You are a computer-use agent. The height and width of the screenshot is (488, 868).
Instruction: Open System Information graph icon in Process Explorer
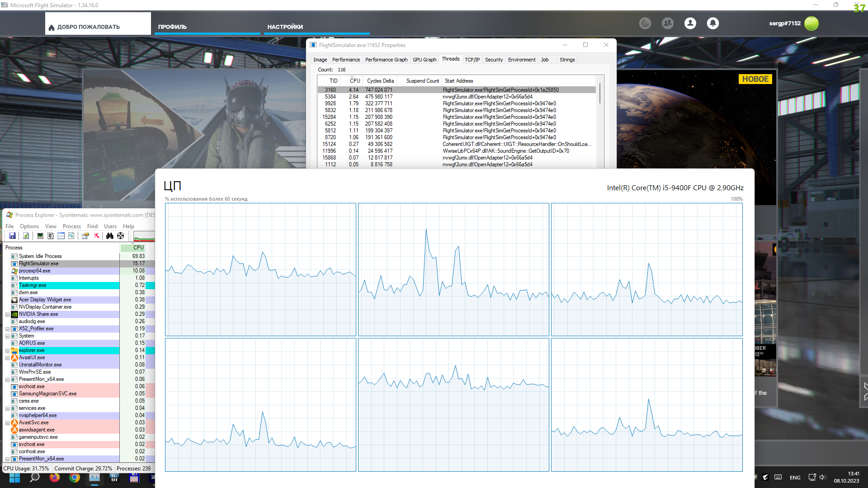click(40, 236)
